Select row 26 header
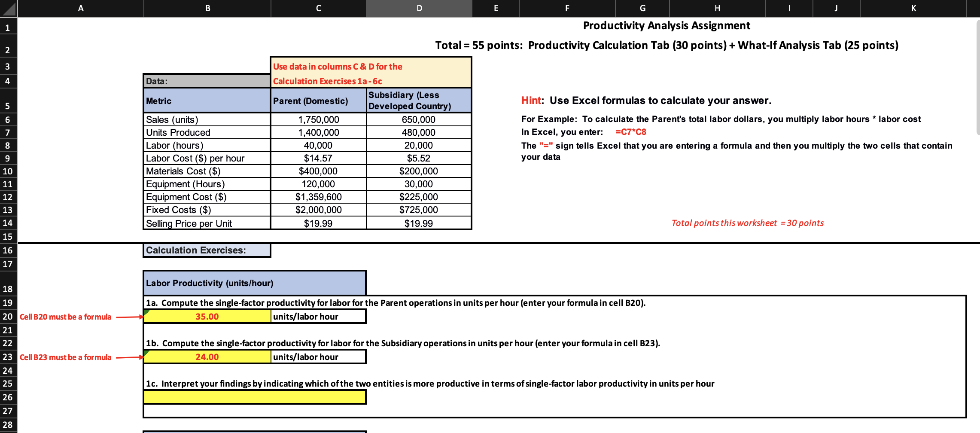Screen dimensions: 980x433 [x=8, y=397]
